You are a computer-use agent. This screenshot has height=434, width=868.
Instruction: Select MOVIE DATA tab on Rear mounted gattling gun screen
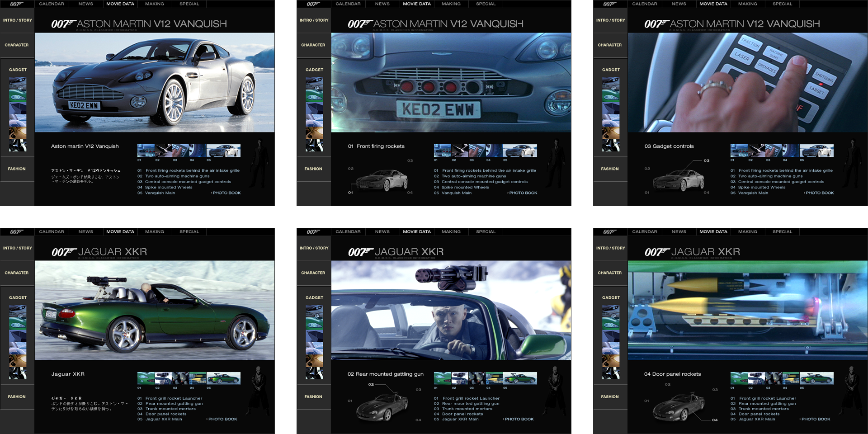(x=417, y=232)
